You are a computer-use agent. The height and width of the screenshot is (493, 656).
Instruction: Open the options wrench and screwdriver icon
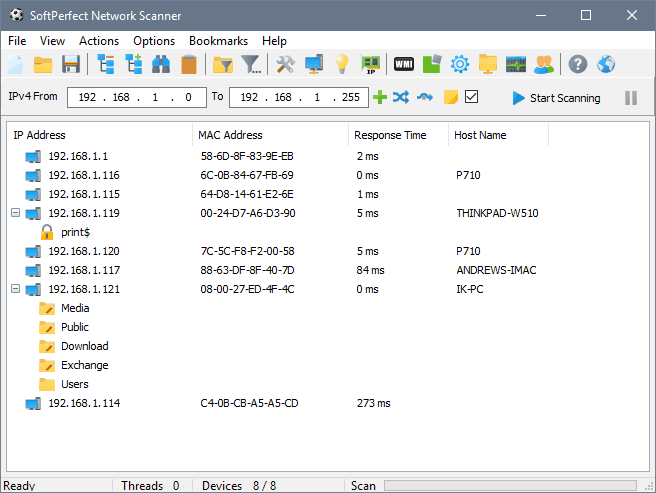pos(285,65)
